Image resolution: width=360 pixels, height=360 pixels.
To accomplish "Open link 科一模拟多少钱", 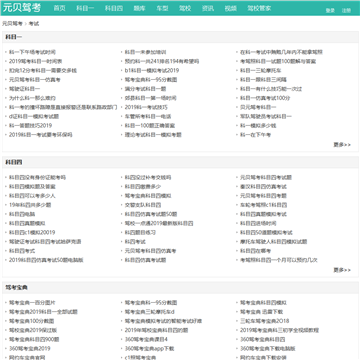I will [x=258, y=125].
